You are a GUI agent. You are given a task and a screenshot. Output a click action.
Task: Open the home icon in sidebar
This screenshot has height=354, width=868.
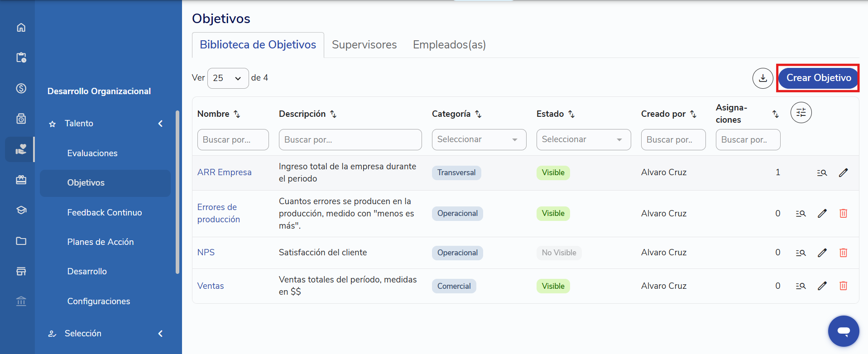21,28
